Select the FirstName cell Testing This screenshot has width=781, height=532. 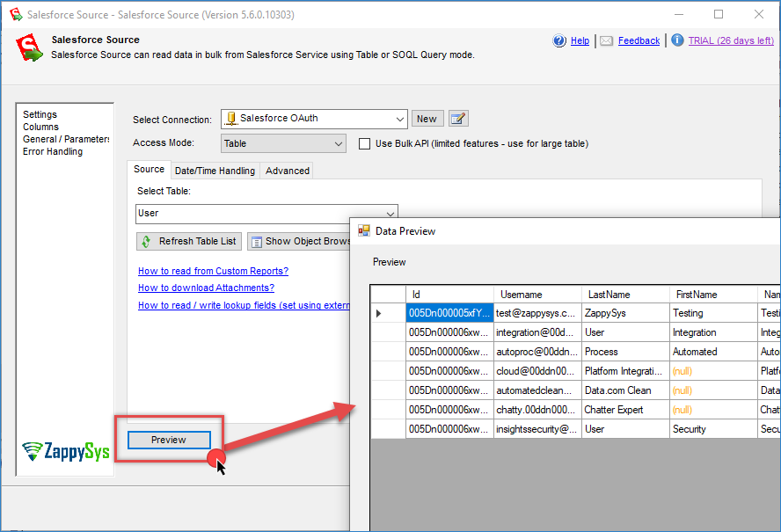[713, 313]
